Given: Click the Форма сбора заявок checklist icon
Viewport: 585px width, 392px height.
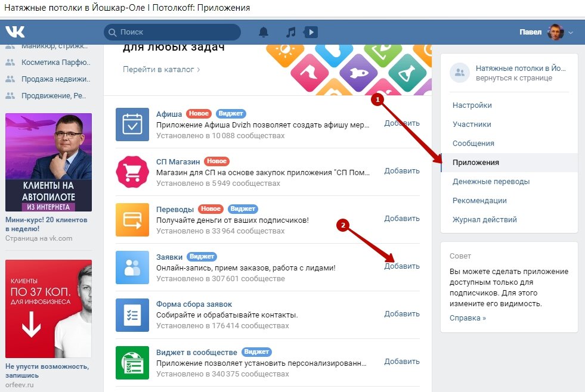Looking at the screenshot, I should tap(132, 315).
